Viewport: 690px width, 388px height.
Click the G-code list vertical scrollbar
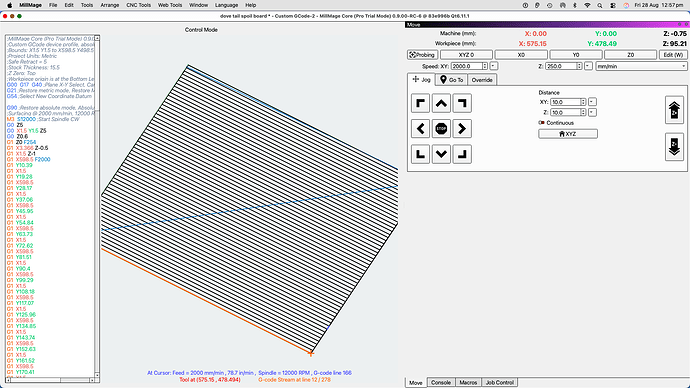97,206
